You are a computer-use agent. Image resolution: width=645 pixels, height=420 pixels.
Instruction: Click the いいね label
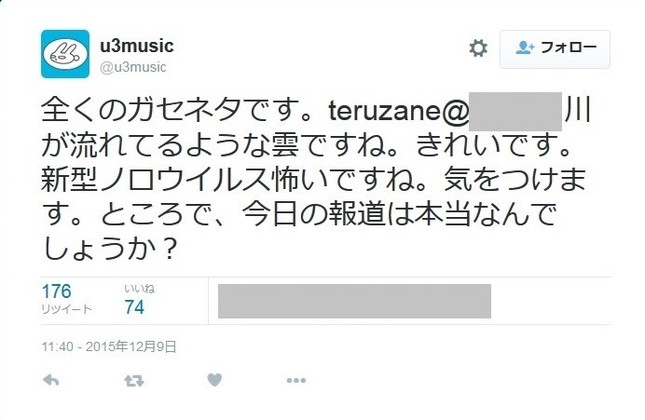[x=135, y=289]
